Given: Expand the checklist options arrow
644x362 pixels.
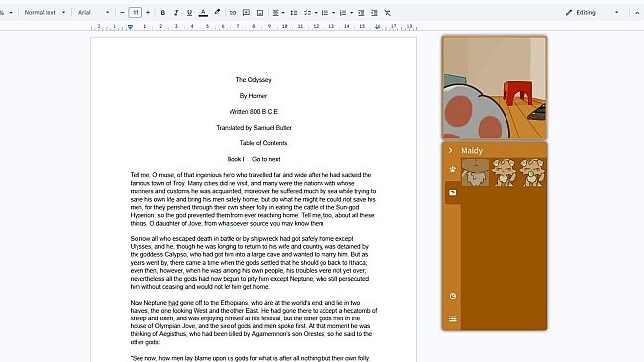Looking at the screenshot, I should click(316, 13).
